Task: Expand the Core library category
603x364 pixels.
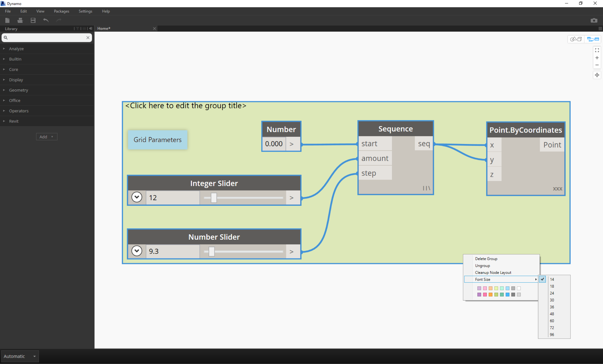Action: click(x=47, y=69)
